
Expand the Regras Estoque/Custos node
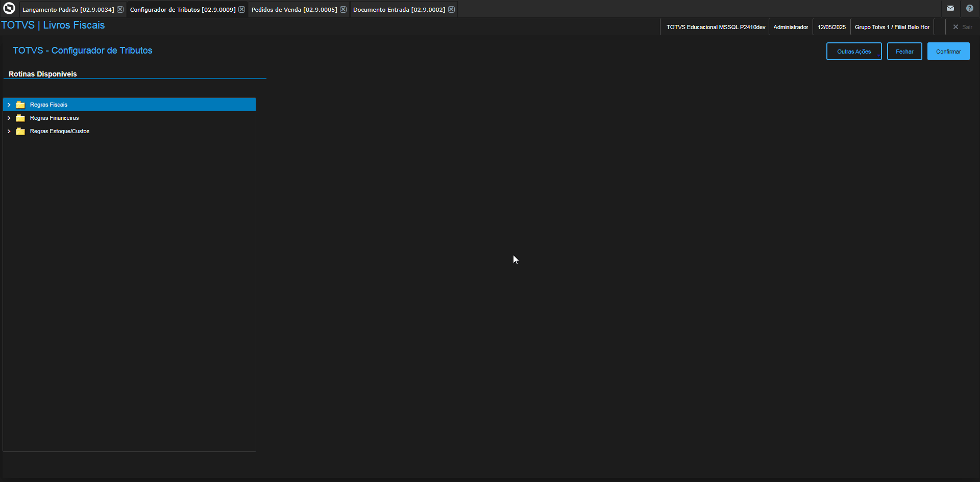click(9, 131)
